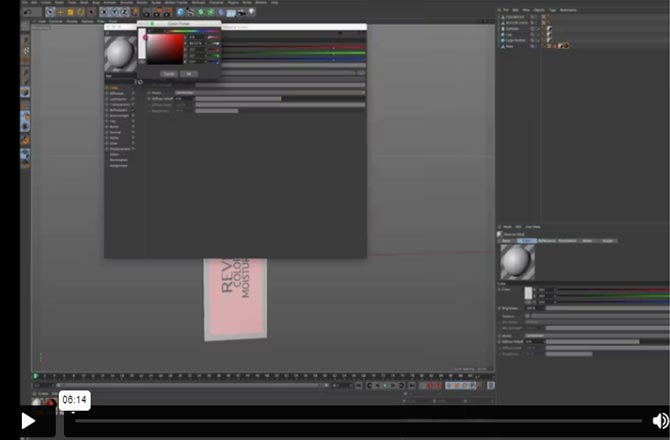Click the Cube primitive icon
Viewport: 670px width, 440px height.
point(181,12)
